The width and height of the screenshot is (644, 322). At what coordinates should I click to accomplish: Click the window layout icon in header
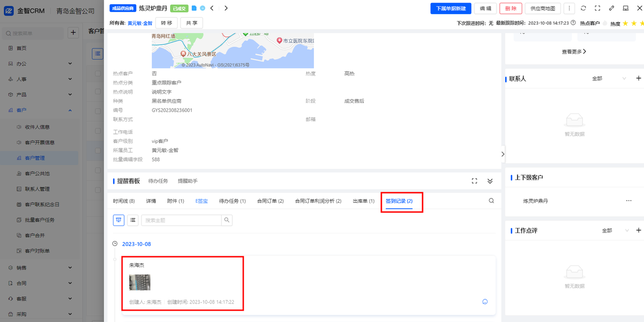(625, 8)
